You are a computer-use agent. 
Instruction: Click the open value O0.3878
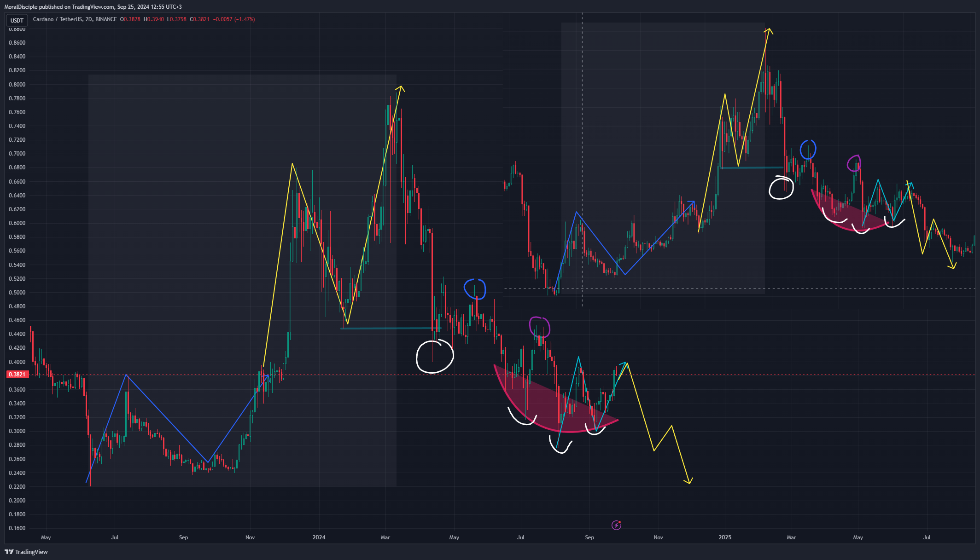(x=130, y=19)
